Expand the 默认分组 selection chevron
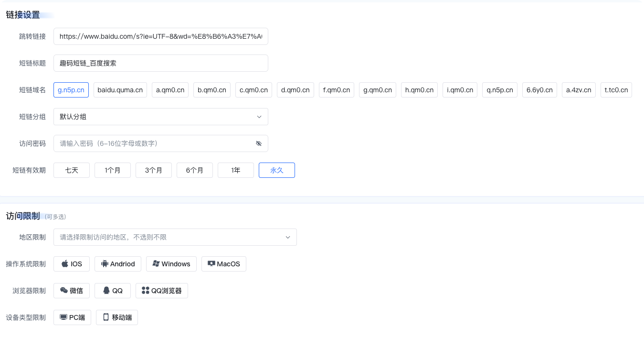Image resolution: width=644 pixels, height=338 pixels. tap(259, 116)
